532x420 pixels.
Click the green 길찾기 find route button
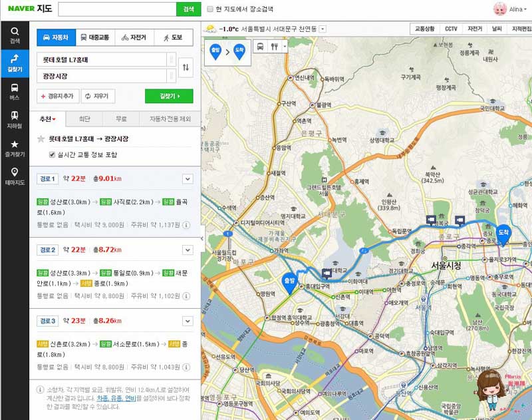[169, 96]
